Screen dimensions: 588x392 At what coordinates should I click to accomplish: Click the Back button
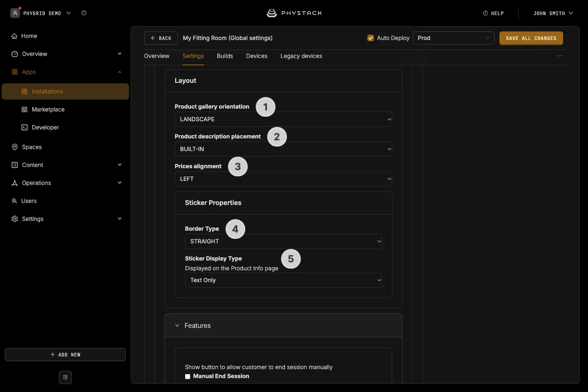pos(161,38)
